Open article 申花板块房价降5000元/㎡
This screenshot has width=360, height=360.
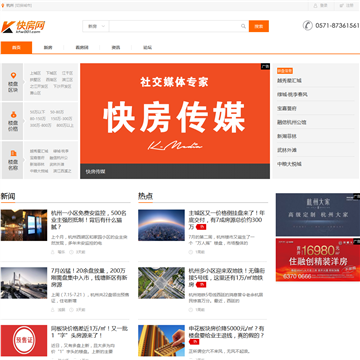pos(227,332)
